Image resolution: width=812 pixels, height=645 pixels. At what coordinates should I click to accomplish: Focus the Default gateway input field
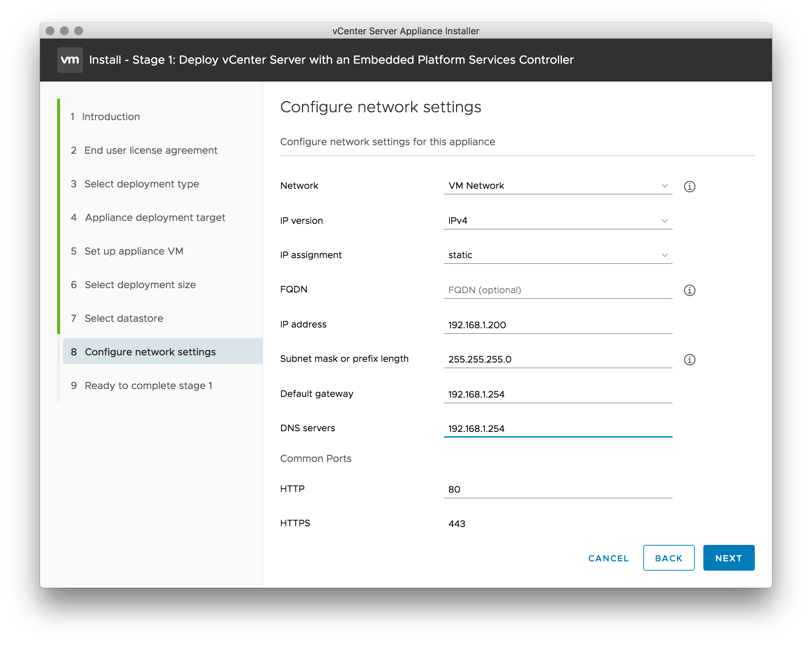tap(558, 394)
